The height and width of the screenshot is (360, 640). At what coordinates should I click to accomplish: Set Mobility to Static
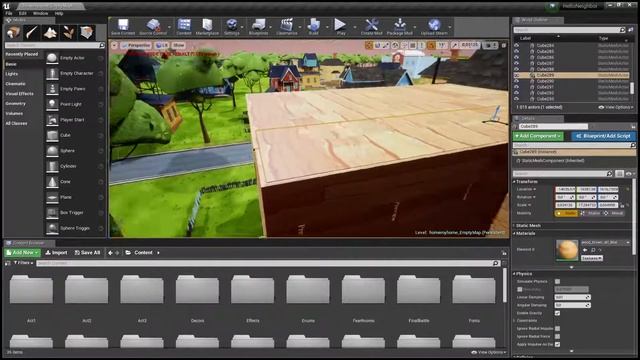(567, 213)
